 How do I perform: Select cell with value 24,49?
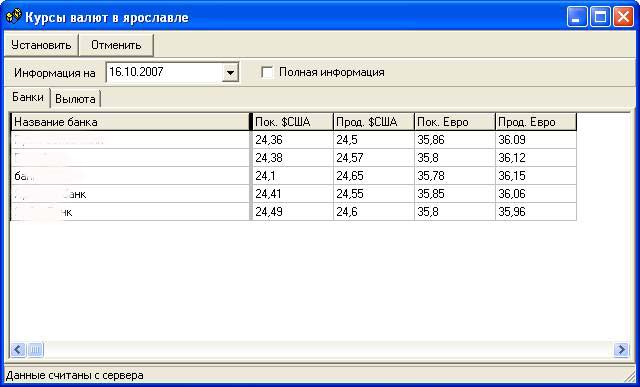tap(293, 212)
